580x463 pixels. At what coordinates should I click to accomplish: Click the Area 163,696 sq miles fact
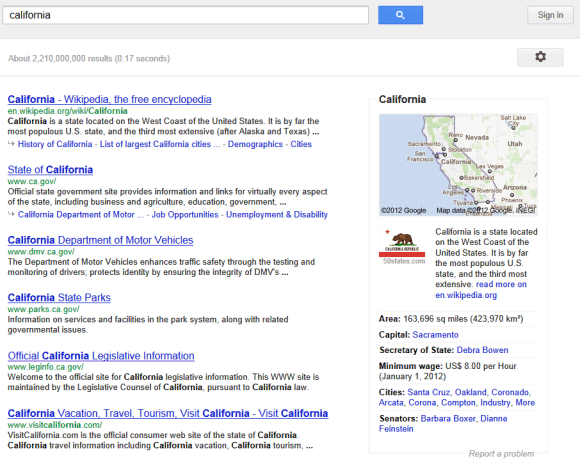coord(451,319)
